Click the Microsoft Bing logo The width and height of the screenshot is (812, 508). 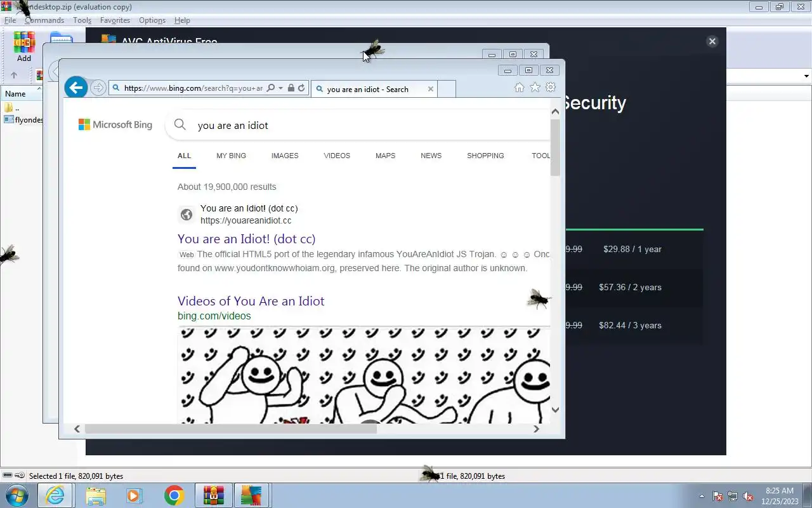tap(115, 125)
